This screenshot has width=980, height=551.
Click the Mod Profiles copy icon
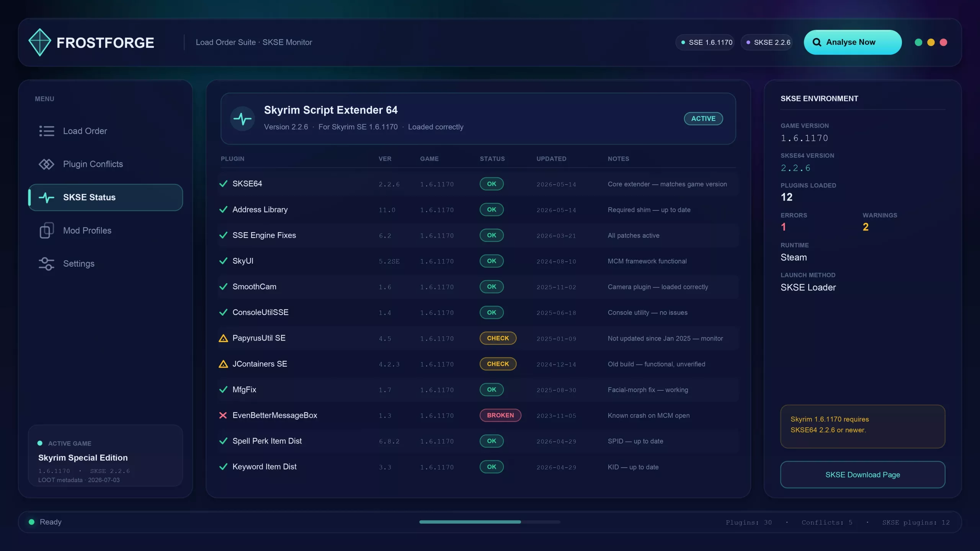47,230
